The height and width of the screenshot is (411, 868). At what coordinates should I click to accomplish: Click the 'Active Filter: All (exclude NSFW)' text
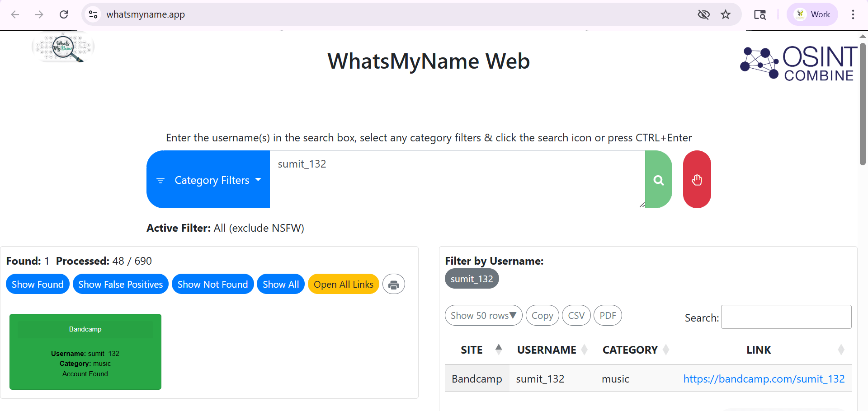coord(225,228)
